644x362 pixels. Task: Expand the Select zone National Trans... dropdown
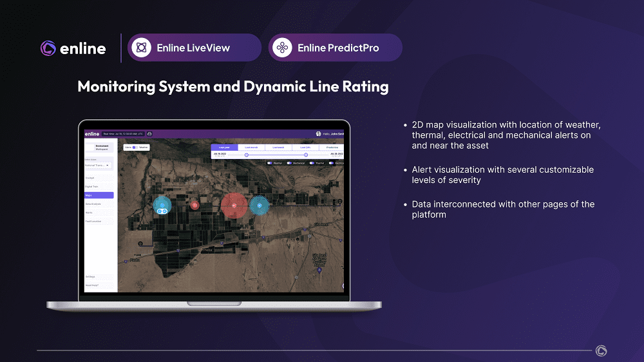click(x=98, y=165)
